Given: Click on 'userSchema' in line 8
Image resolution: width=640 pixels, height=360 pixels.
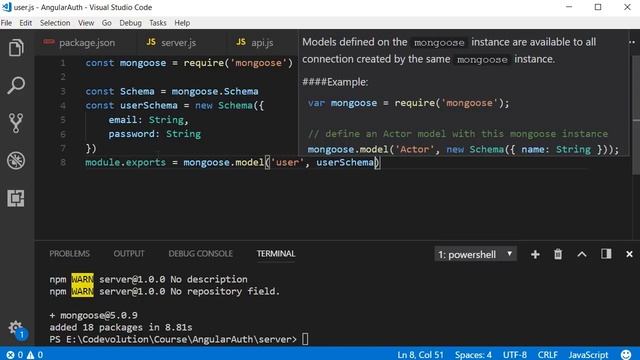Looking at the screenshot, I should 345,162.
